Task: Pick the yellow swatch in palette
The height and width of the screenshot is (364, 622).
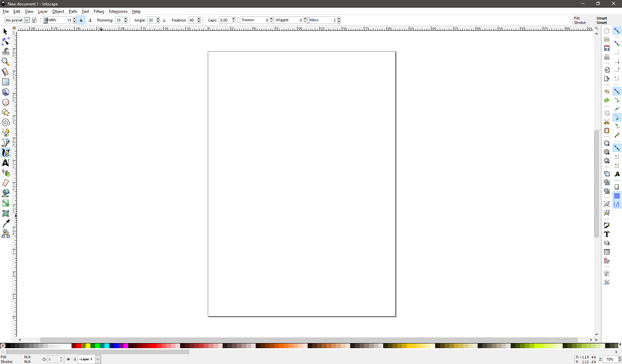Action: click(88, 346)
